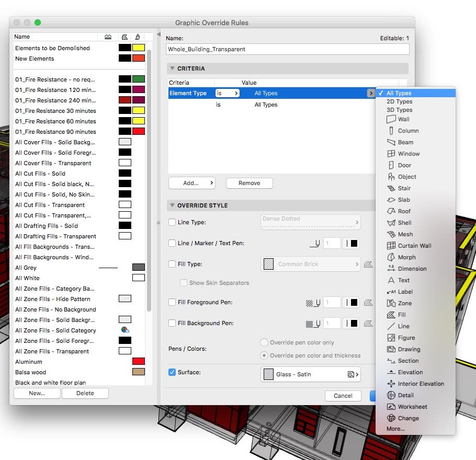
Task: Open the Glass - Satin surface selector
Action: [311, 374]
